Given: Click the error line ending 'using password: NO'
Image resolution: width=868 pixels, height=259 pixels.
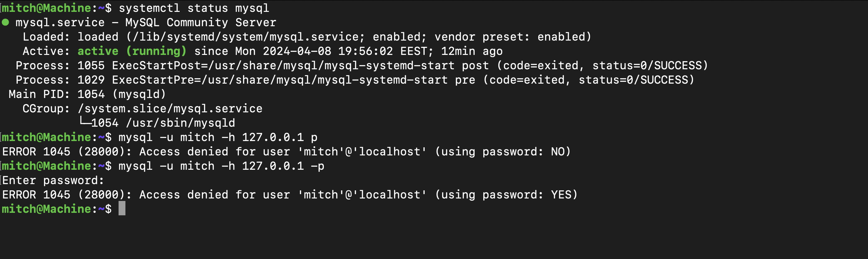Looking at the screenshot, I should click(x=286, y=152).
